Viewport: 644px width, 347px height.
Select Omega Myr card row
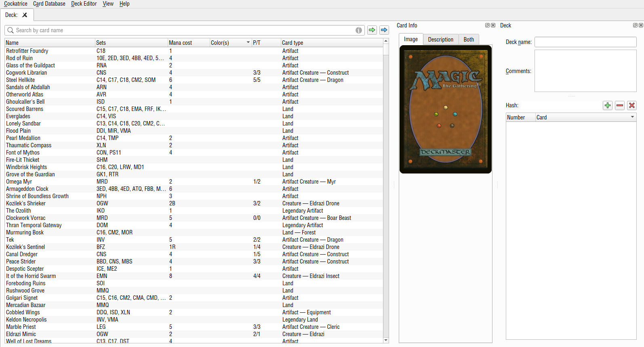[x=194, y=182]
